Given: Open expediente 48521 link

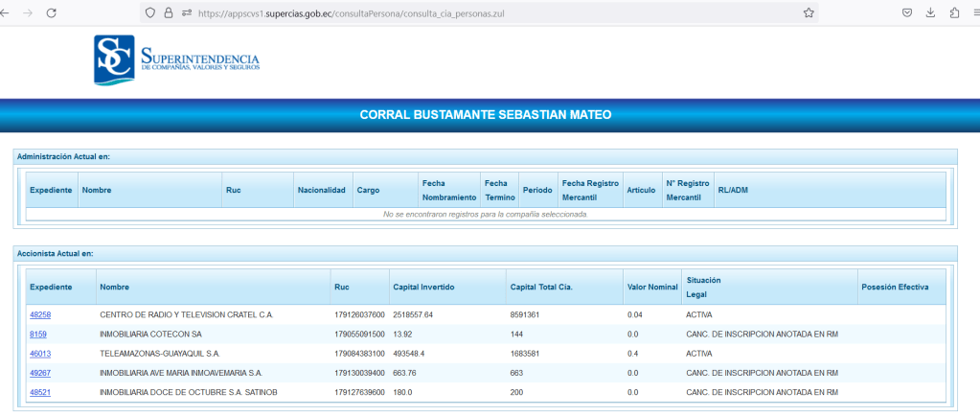Looking at the screenshot, I should coord(40,392).
